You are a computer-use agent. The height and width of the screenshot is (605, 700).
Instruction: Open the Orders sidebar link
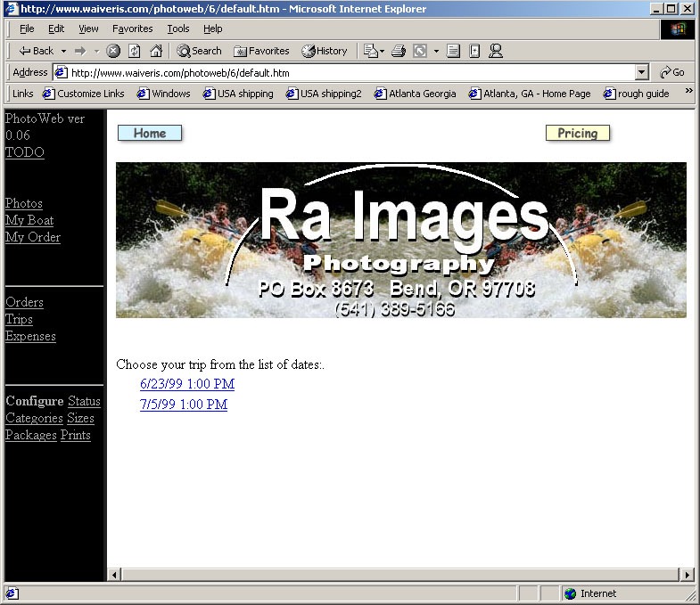tap(24, 303)
